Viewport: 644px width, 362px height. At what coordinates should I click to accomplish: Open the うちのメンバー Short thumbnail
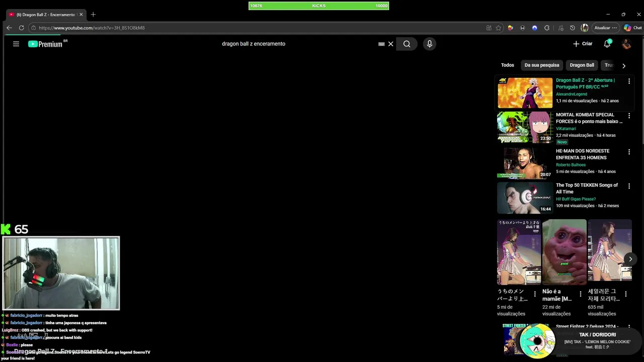tap(519, 252)
